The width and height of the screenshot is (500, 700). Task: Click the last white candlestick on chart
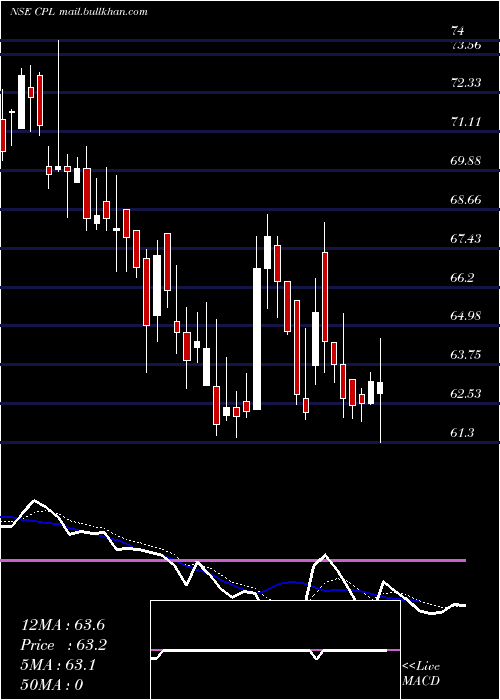[380, 388]
